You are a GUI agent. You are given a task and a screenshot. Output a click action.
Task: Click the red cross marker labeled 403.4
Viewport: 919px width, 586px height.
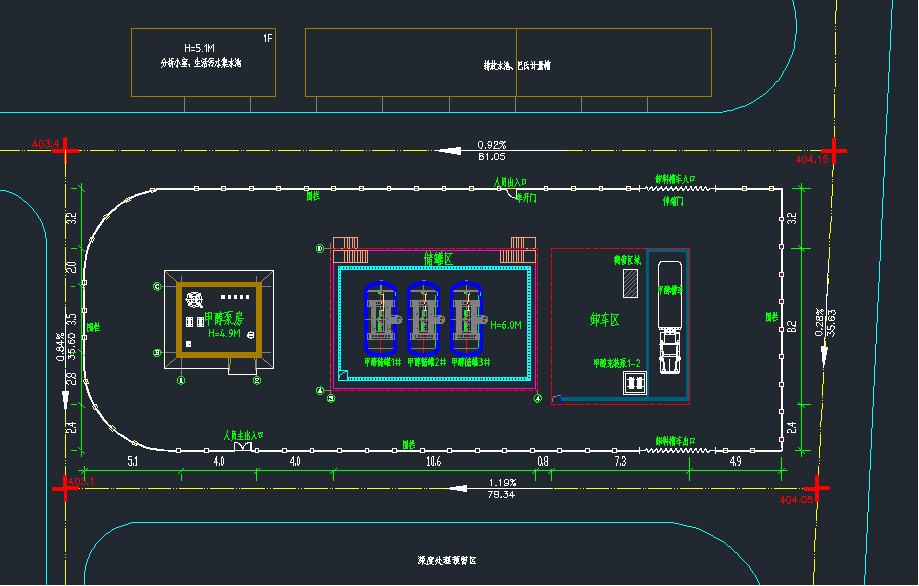pyautogui.click(x=70, y=150)
